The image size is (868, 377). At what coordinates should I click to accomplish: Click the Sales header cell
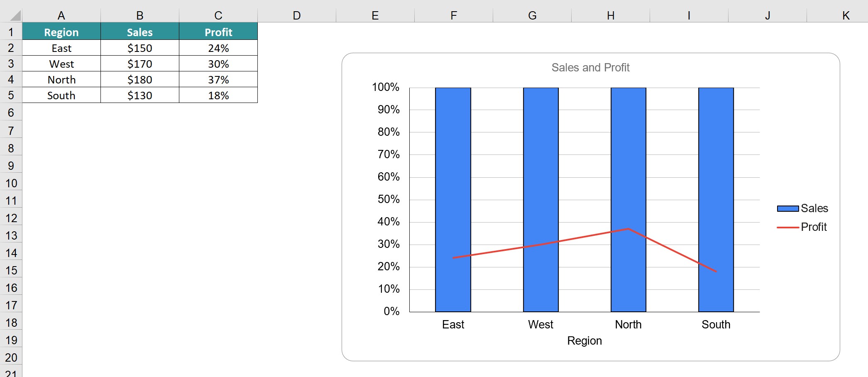pyautogui.click(x=140, y=32)
